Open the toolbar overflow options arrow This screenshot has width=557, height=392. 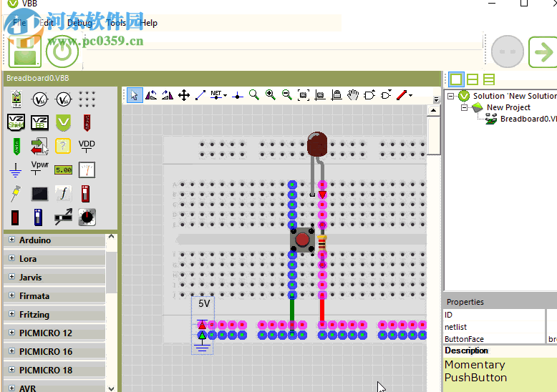436,99
